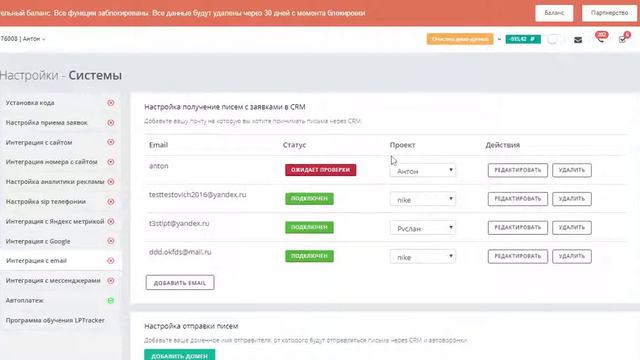
Task: Click the status icon beside Интеграция с сайтом
Action: (111, 142)
